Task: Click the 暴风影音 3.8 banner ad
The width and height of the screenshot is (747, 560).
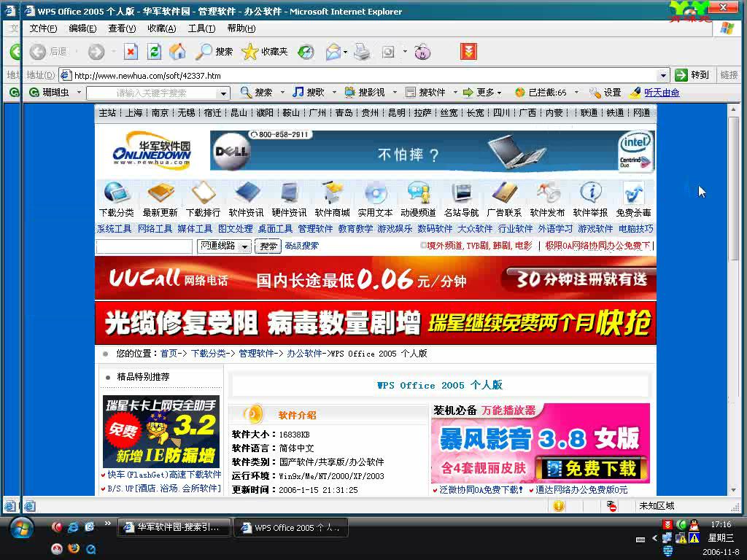Action: pyautogui.click(x=541, y=444)
